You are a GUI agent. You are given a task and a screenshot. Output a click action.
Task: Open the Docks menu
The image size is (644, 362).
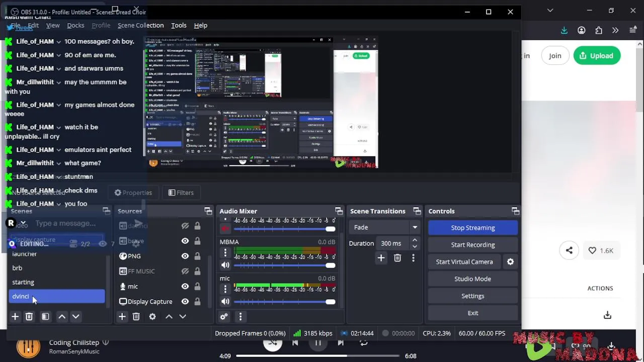click(75, 25)
